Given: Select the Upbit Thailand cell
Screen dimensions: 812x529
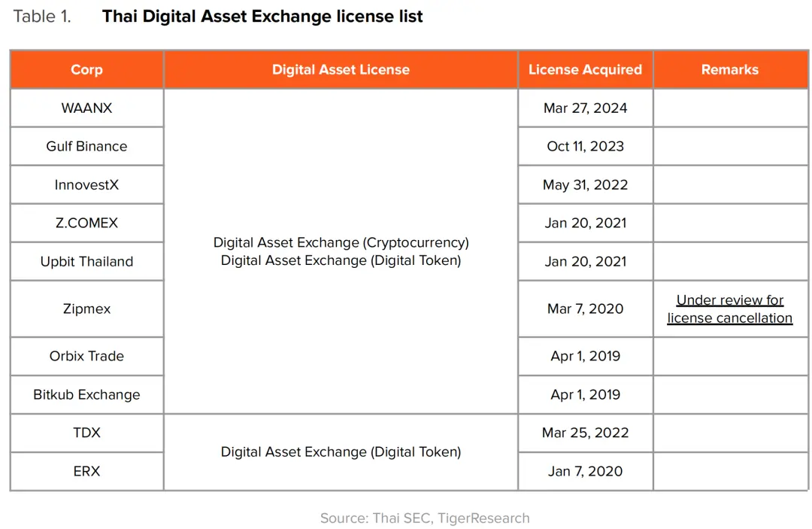Looking at the screenshot, I should click(x=87, y=261).
